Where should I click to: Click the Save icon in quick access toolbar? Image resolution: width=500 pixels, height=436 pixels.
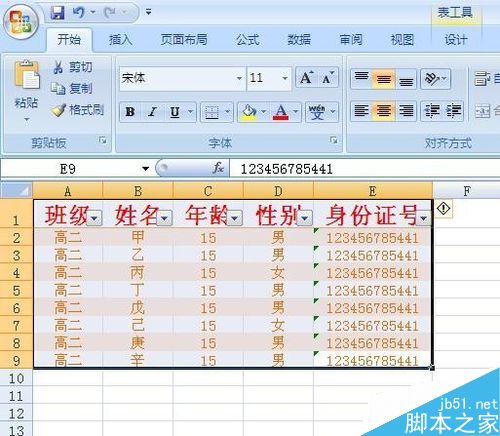[x=57, y=13]
